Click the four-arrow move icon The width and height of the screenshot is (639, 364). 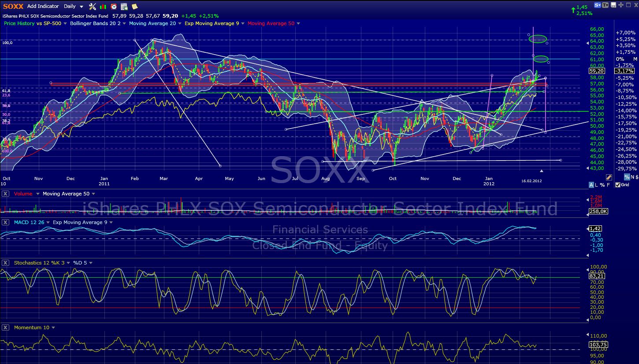[621, 5]
